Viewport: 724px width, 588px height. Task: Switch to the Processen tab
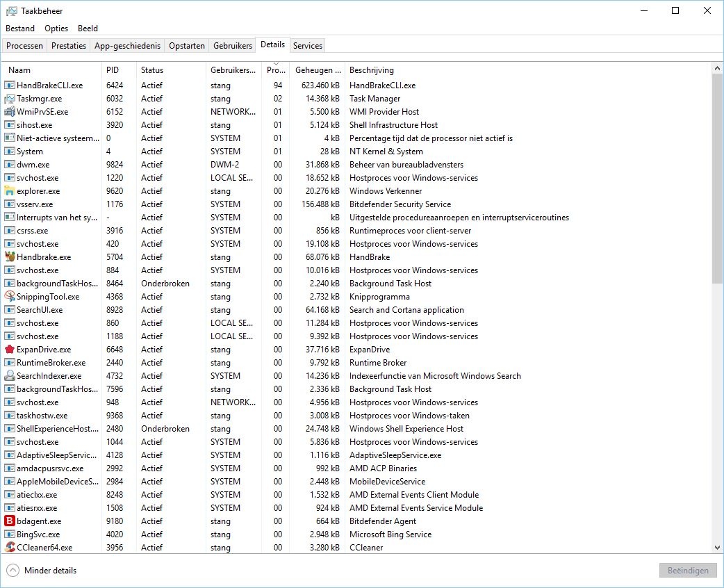pos(24,46)
